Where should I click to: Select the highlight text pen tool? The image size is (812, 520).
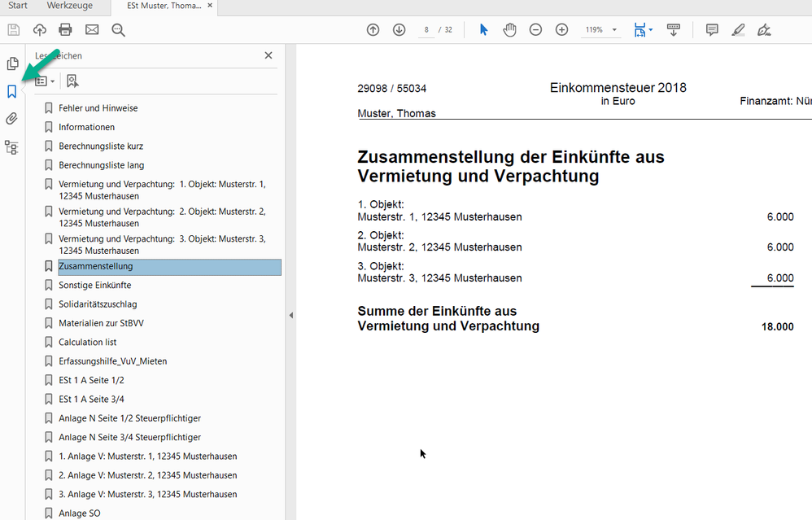coord(739,30)
